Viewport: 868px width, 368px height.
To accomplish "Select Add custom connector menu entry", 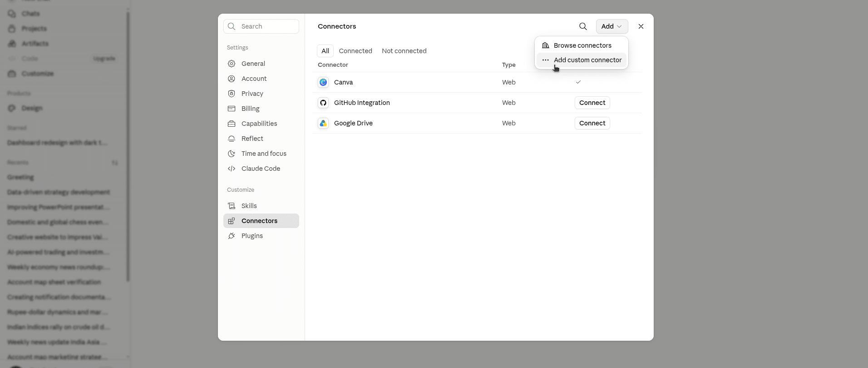I will click(582, 60).
